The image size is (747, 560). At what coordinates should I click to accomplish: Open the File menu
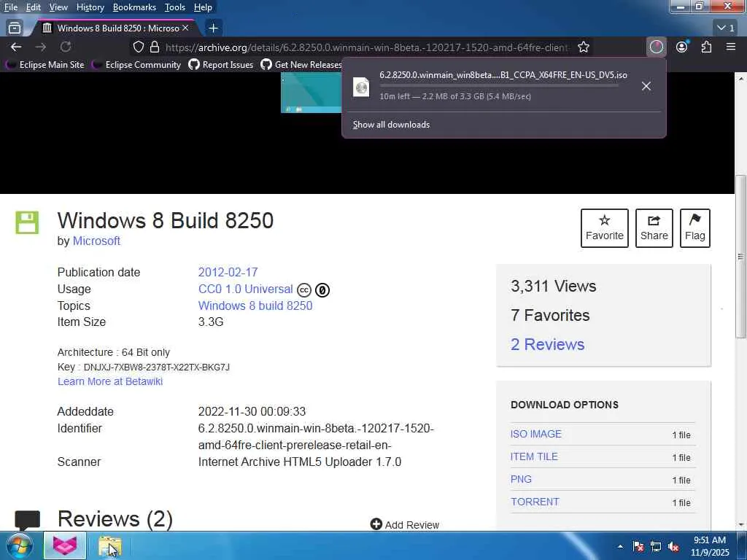pyautogui.click(x=10, y=7)
